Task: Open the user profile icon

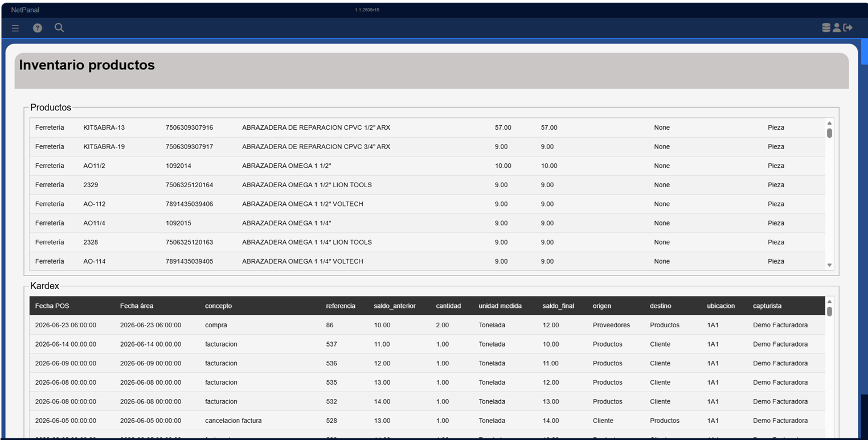Action: 837,27
